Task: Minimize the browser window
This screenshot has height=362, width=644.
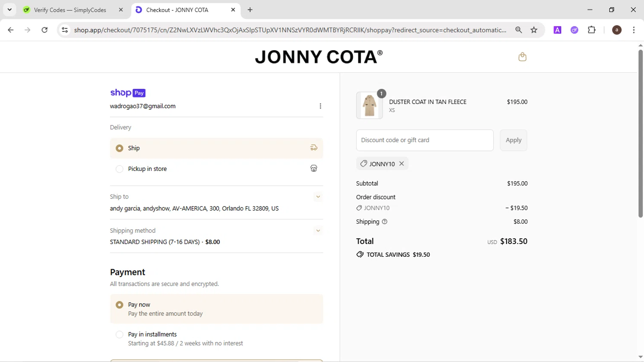Action: point(590,9)
